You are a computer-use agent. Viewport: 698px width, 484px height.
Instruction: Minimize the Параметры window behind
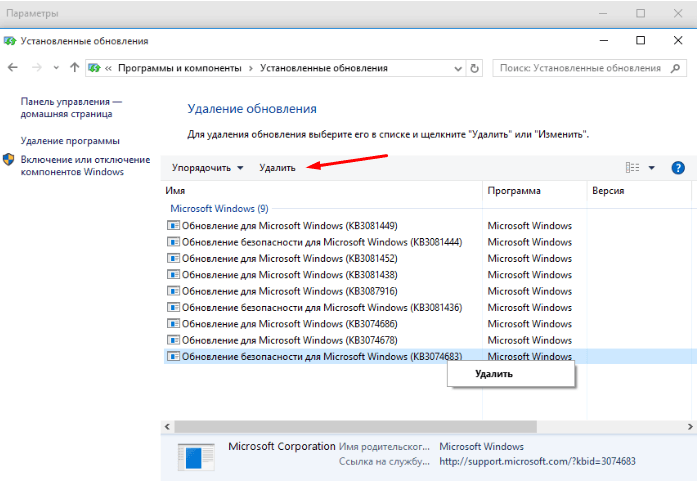(604, 13)
